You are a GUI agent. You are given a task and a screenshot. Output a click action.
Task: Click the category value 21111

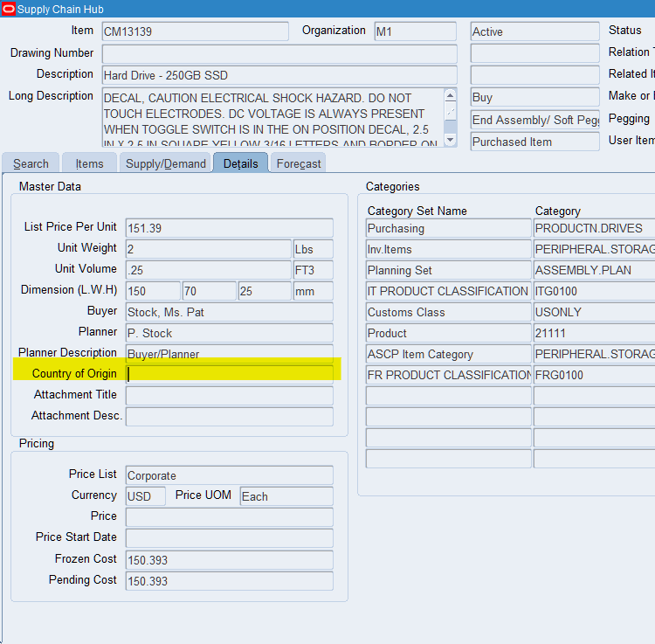pos(594,333)
